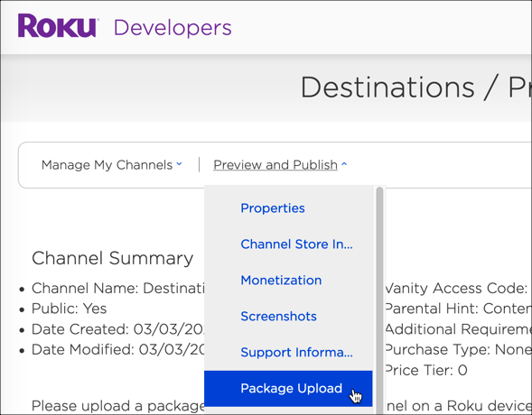The height and width of the screenshot is (415, 532).
Task: Click the 'Price Tier: 0' text
Action: (426, 370)
